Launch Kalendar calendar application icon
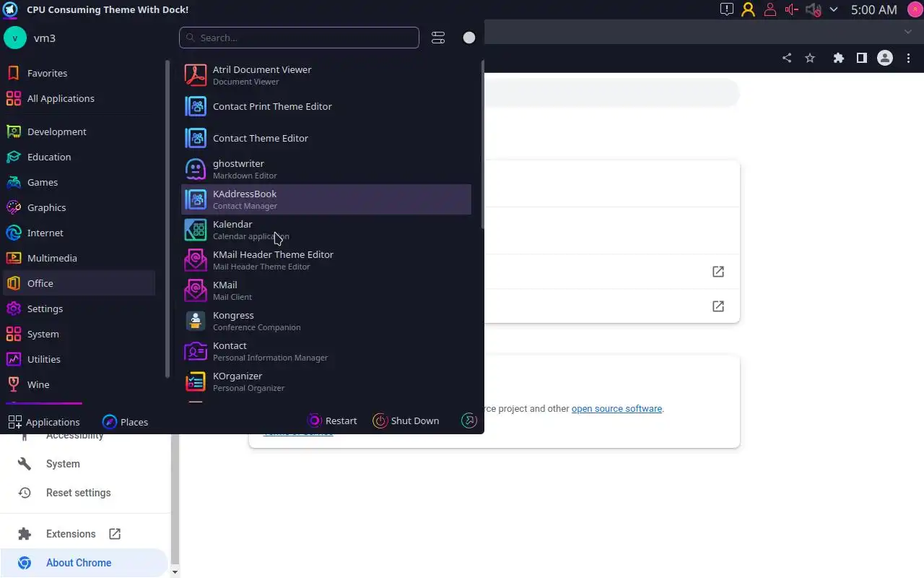The height and width of the screenshot is (578, 924). click(x=196, y=230)
